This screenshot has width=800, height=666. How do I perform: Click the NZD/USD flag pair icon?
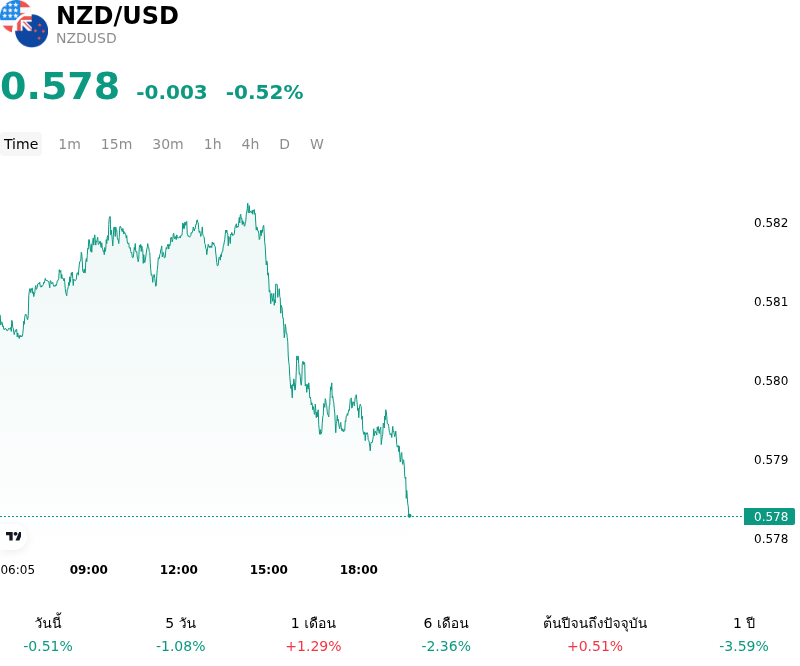(24, 23)
